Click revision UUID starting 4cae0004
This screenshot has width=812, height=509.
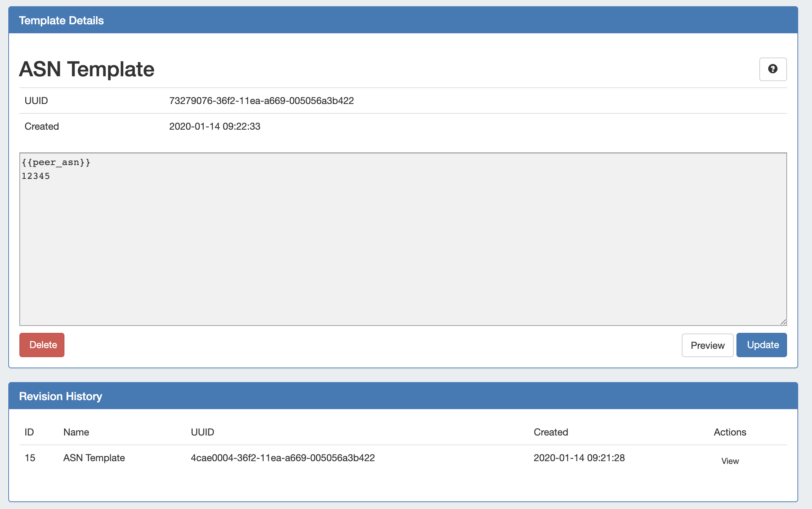[282, 458]
